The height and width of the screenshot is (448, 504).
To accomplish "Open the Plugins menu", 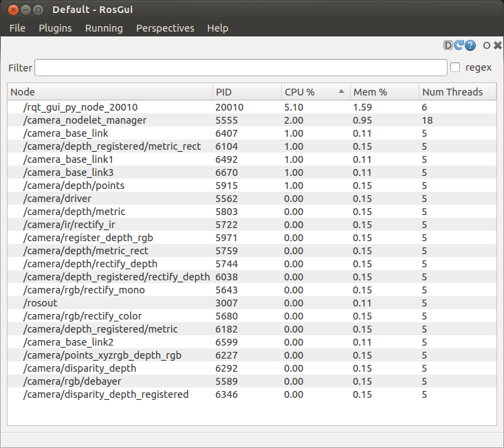I will pos(55,28).
